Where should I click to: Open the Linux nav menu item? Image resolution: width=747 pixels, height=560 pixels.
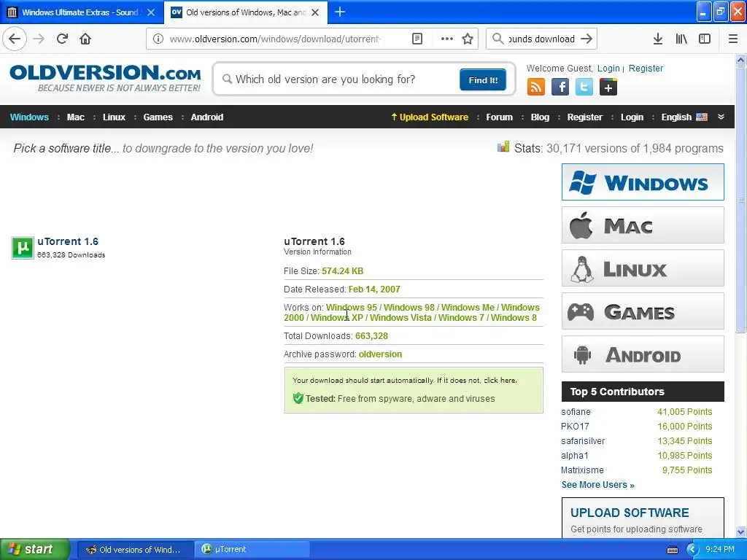tap(114, 117)
